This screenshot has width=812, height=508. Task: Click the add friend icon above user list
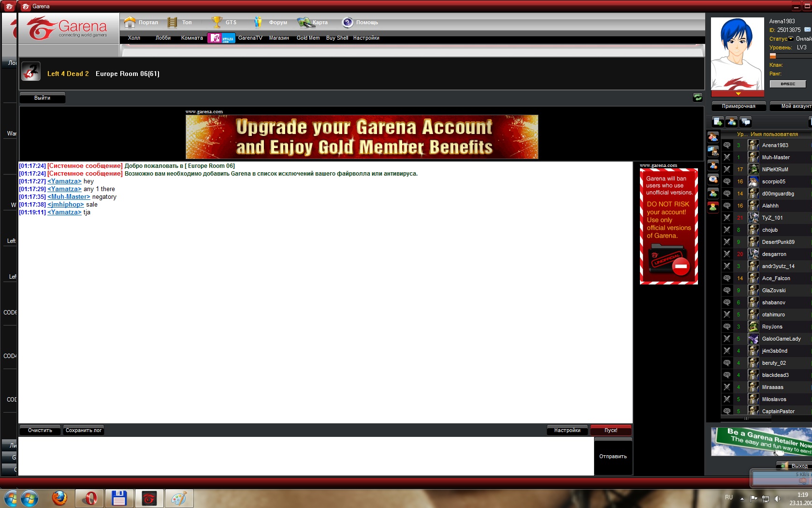(732, 122)
